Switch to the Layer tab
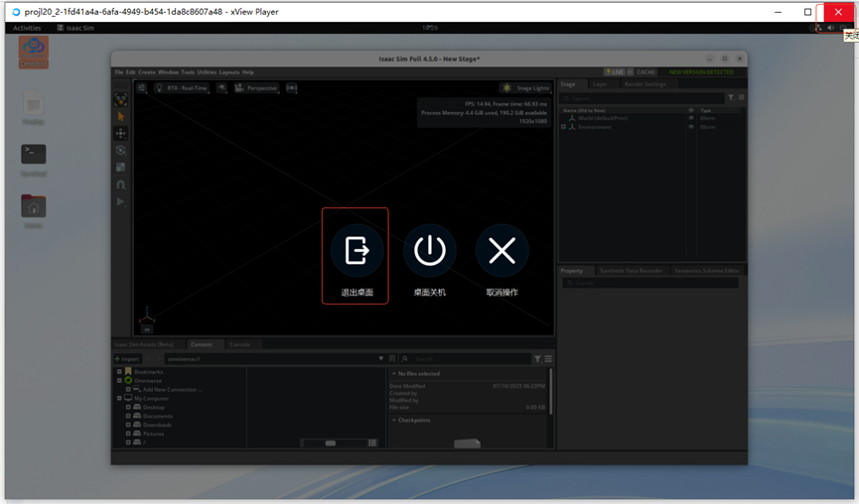This screenshot has width=859, height=504. click(x=600, y=84)
